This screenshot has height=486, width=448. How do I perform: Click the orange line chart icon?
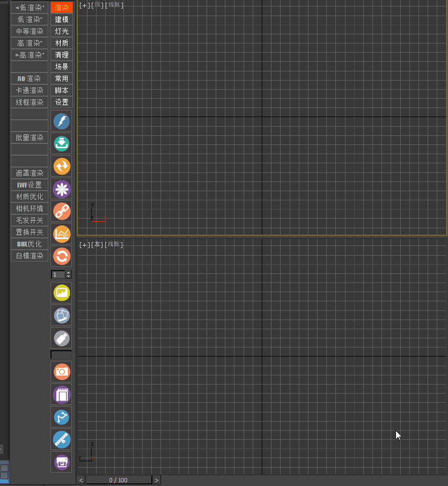coord(61,234)
